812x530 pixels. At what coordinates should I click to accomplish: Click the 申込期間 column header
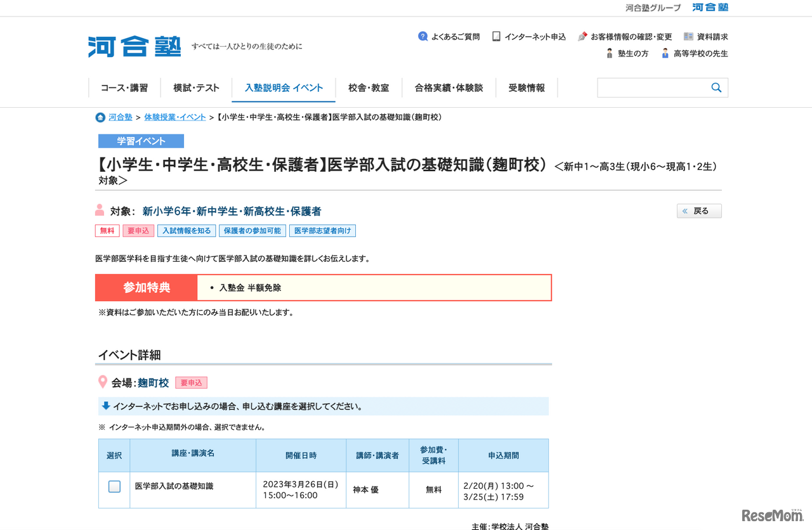click(x=503, y=455)
